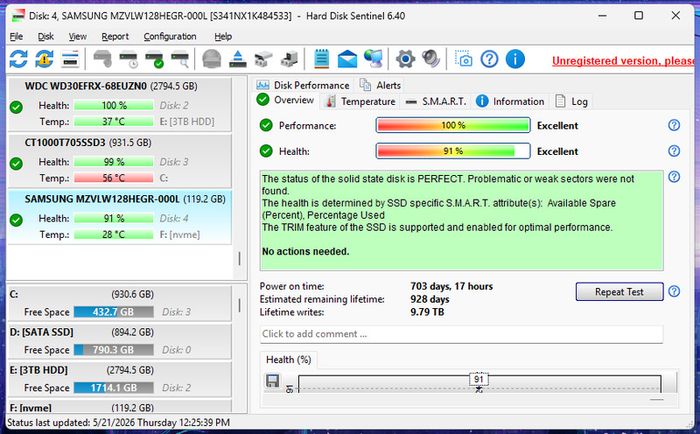Click the Unregistered version red link
This screenshot has width=700, height=434.
click(x=623, y=61)
